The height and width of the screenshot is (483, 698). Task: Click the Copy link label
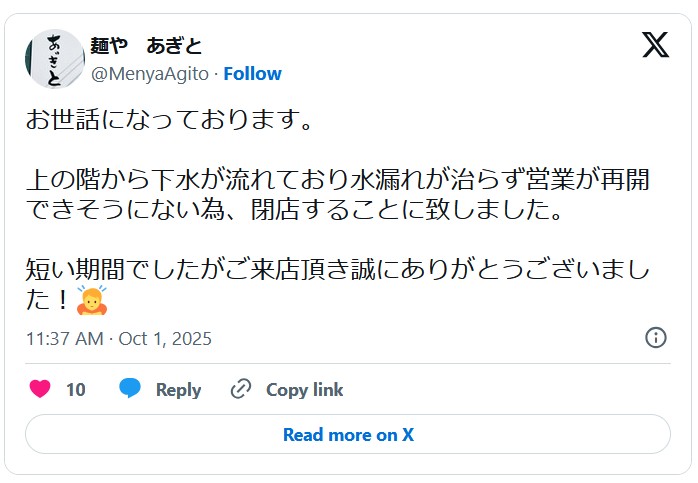(x=304, y=390)
